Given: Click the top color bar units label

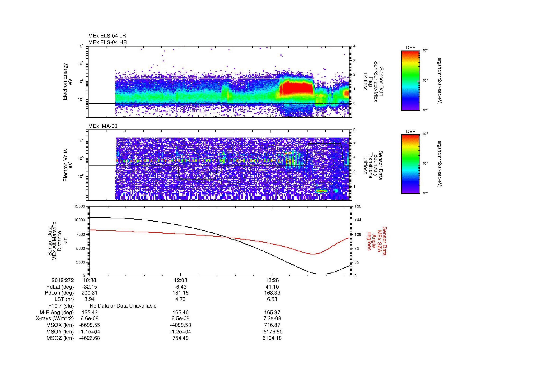Looking at the screenshot, I should coord(439,81).
